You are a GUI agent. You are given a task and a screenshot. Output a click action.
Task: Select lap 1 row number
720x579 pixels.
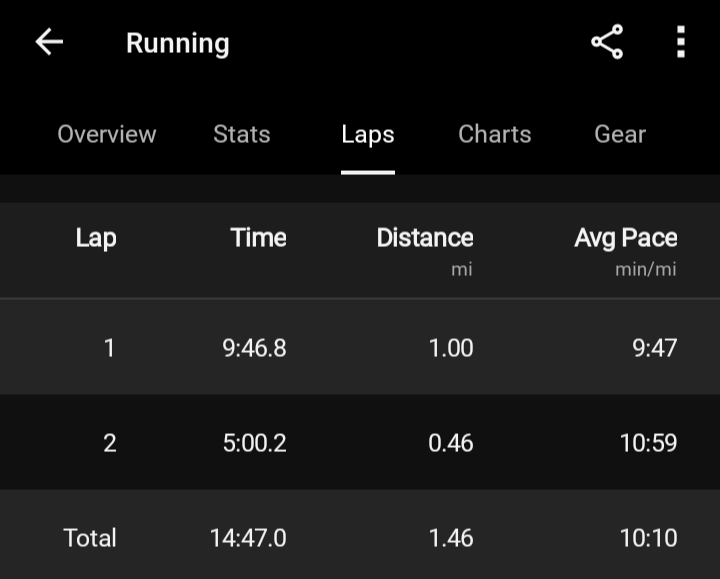point(109,348)
